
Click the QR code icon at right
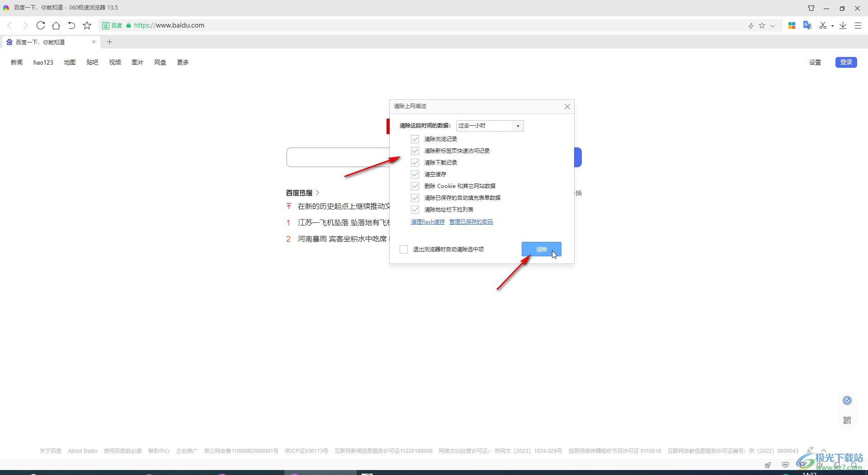point(847,420)
